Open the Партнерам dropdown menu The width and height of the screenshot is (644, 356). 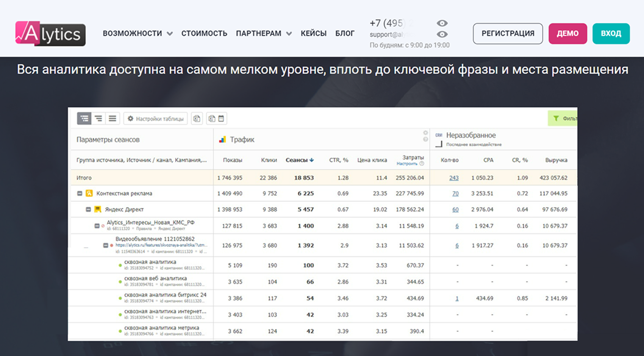coord(264,33)
